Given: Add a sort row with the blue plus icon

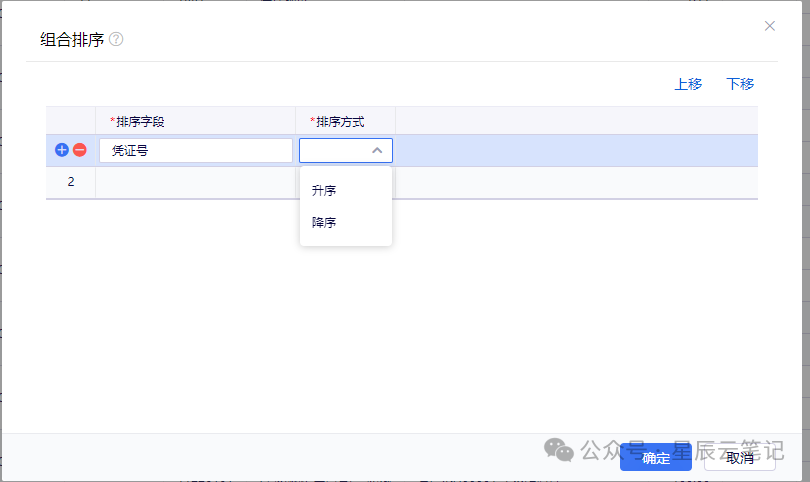Looking at the screenshot, I should point(61,150).
